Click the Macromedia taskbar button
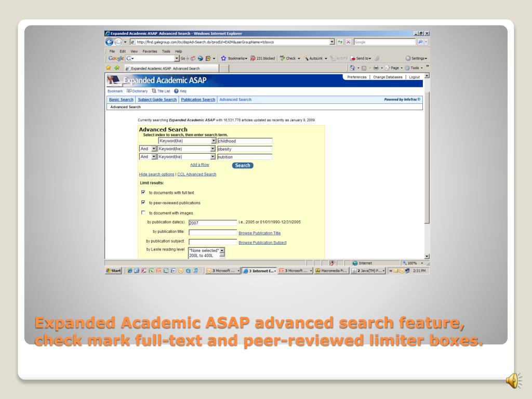 coord(332,271)
